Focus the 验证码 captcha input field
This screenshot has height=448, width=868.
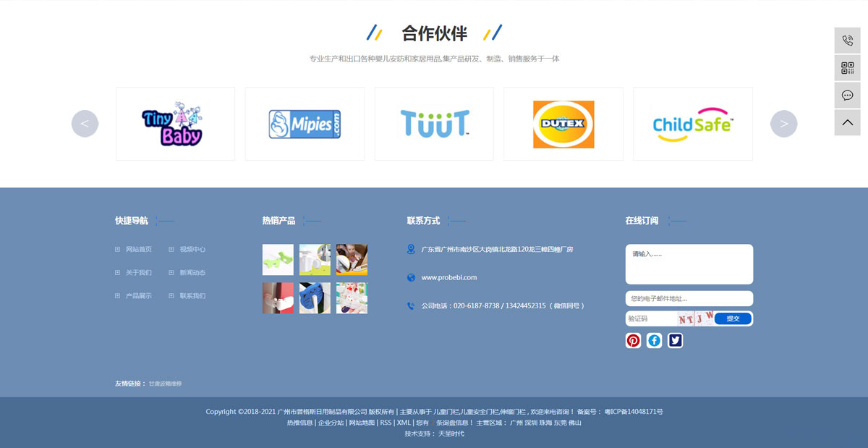651,318
